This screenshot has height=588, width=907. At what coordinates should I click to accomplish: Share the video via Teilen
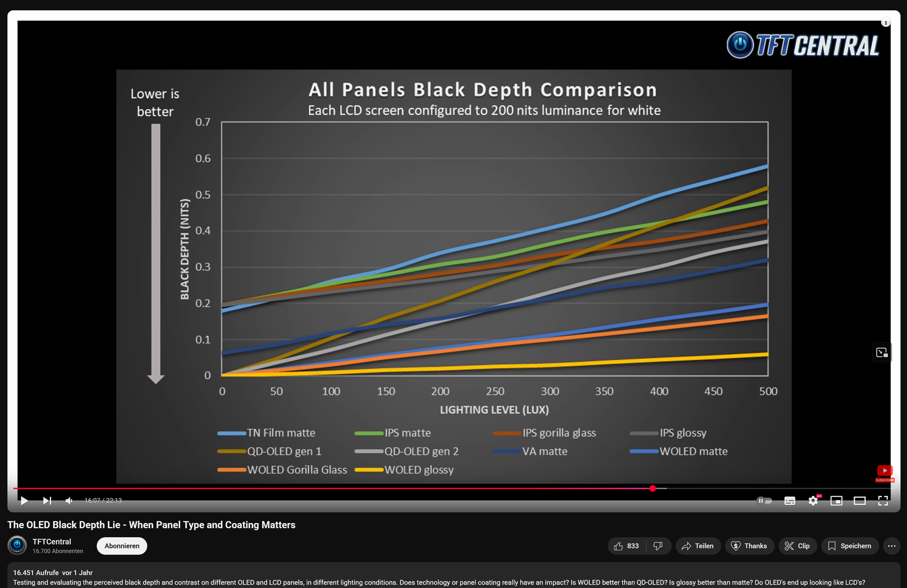[698, 546]
